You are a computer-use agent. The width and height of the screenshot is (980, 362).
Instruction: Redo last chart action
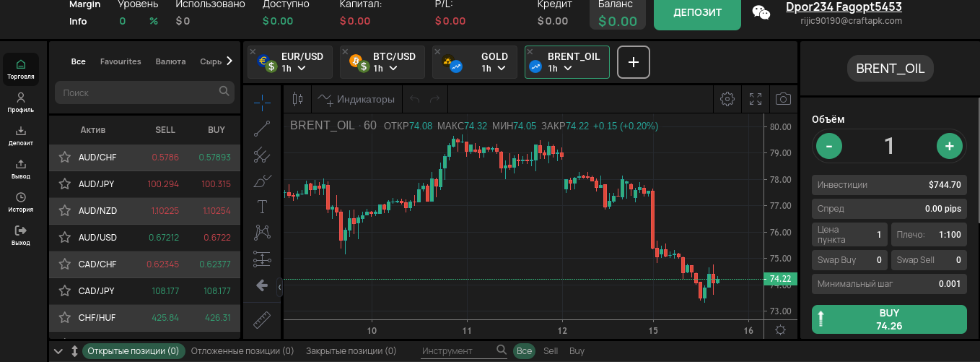[434, 99]
